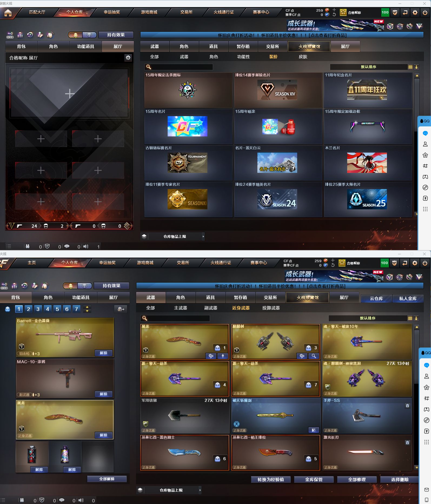Image resolution: width=431 pixels, height=504 pixels.
Task: Open the showroom settings gear beside 合格昵称 展厅
Action: (x=128, y=58)
